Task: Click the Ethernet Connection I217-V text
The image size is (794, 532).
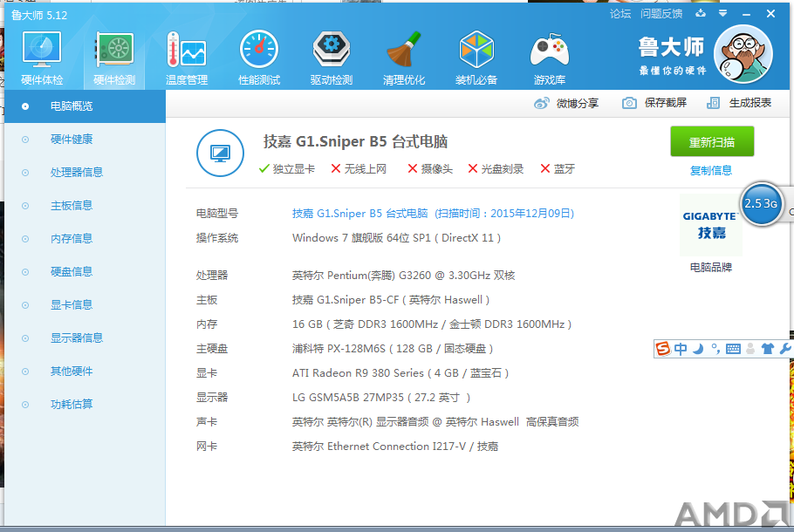Action: (x=395, y=447)
